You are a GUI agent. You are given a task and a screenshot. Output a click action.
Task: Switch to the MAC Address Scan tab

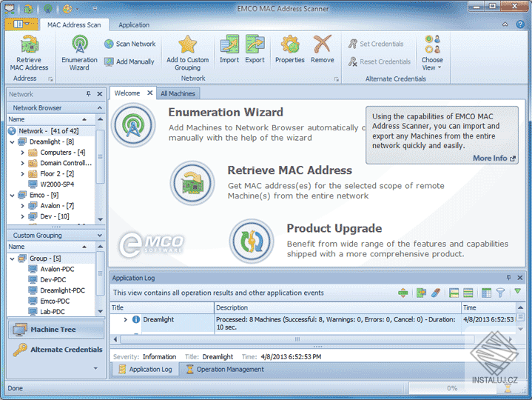click(x=74, y=24)
